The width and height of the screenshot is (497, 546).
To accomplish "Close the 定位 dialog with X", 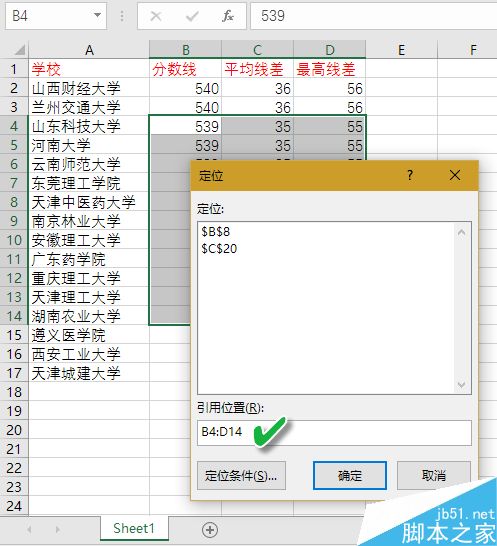I will pyautogui.click(x=455, y=175).
